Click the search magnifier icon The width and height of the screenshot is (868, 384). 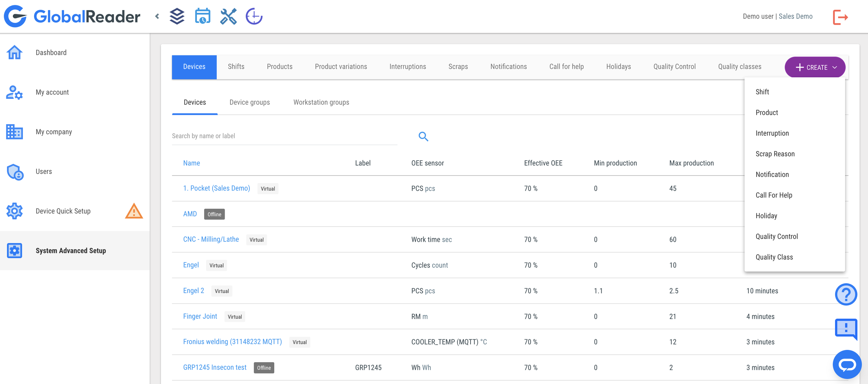pos(423,136)
